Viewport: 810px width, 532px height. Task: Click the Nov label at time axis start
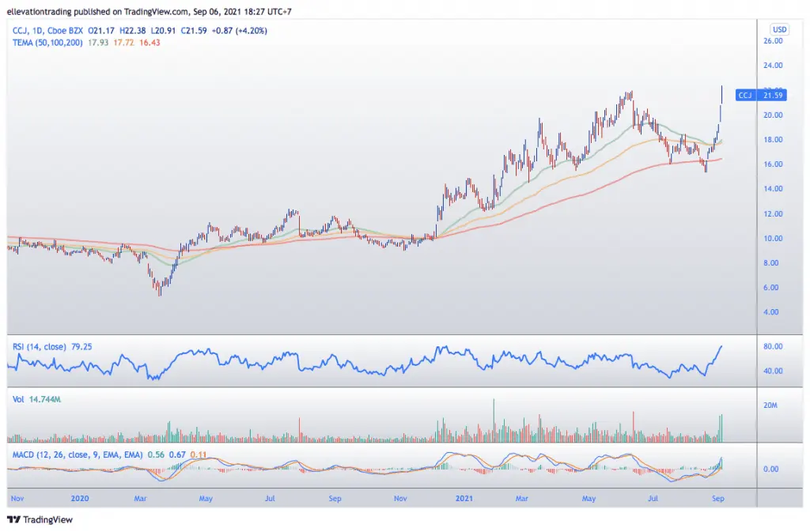point(17,499)
